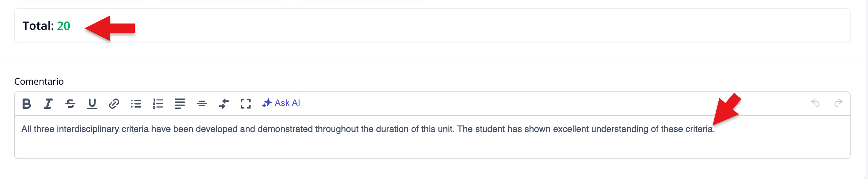868x179 pixels.
Task: Start a numbered list
Action: tap(158, 104)
